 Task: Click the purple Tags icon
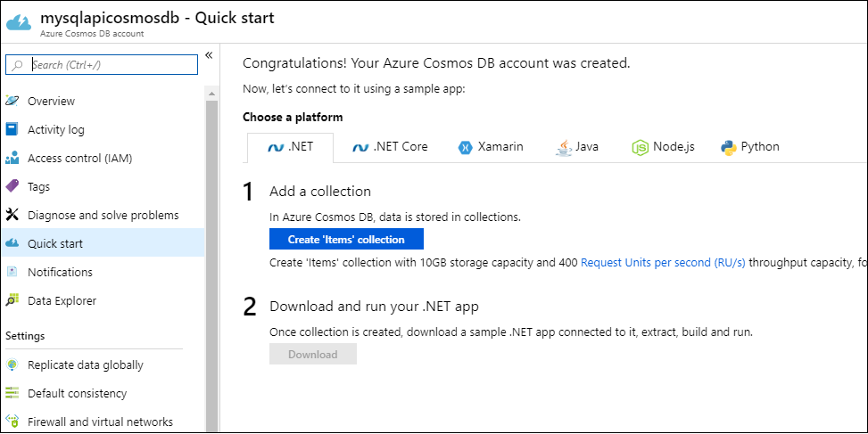tap(12, 186)
